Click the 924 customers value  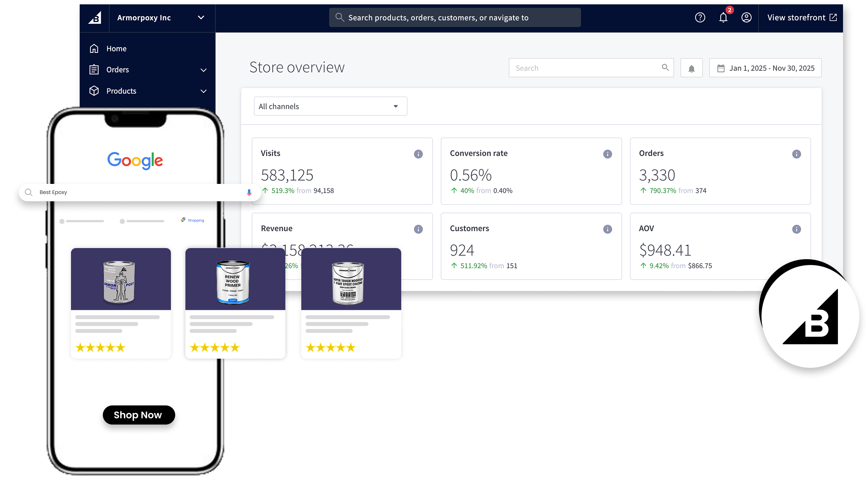[x=462, y=250]
